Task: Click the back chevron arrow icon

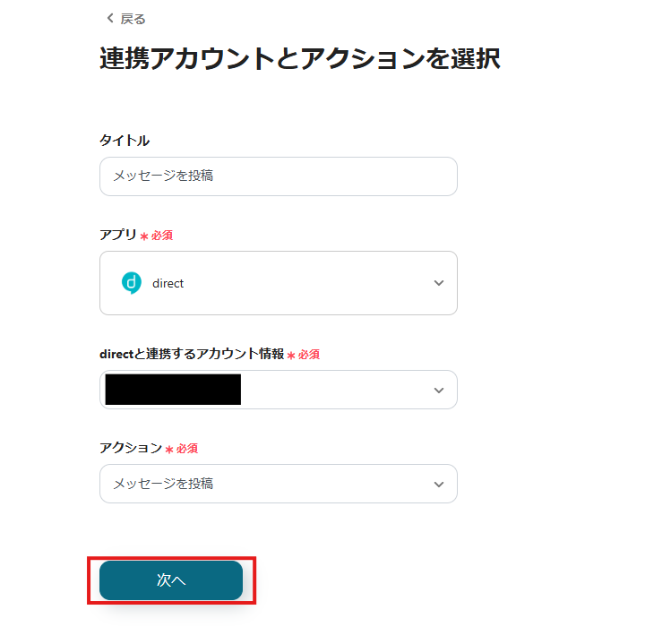Action: [x=110, y=19]
